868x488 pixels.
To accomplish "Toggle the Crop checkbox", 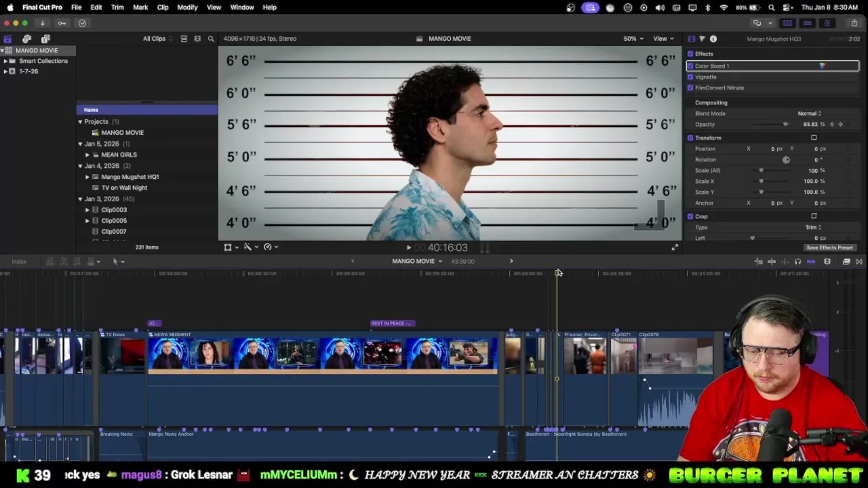I will tap(690, 216).
